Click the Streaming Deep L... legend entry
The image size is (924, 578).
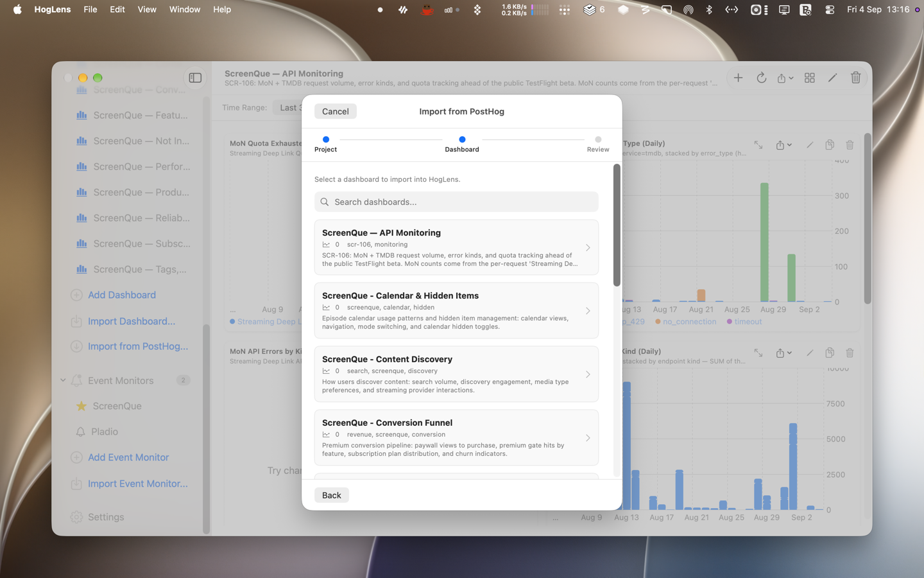click(265, 322)
